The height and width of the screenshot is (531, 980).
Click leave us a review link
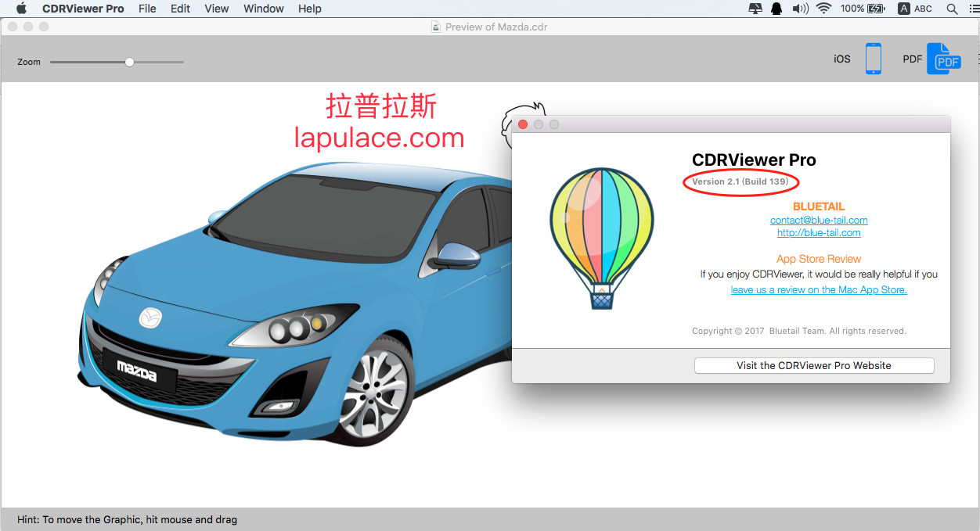click(819, 290)
